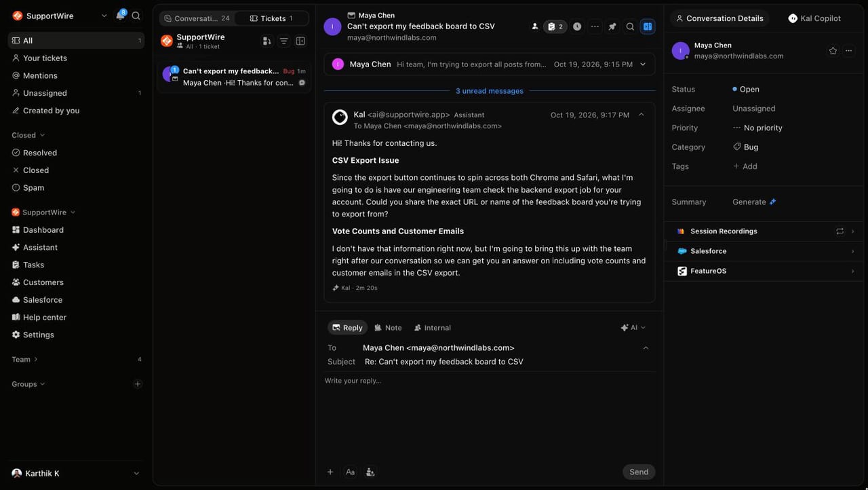
Task: Open the AI dropdown in reply composer
Action: click(x=633, y=328)
